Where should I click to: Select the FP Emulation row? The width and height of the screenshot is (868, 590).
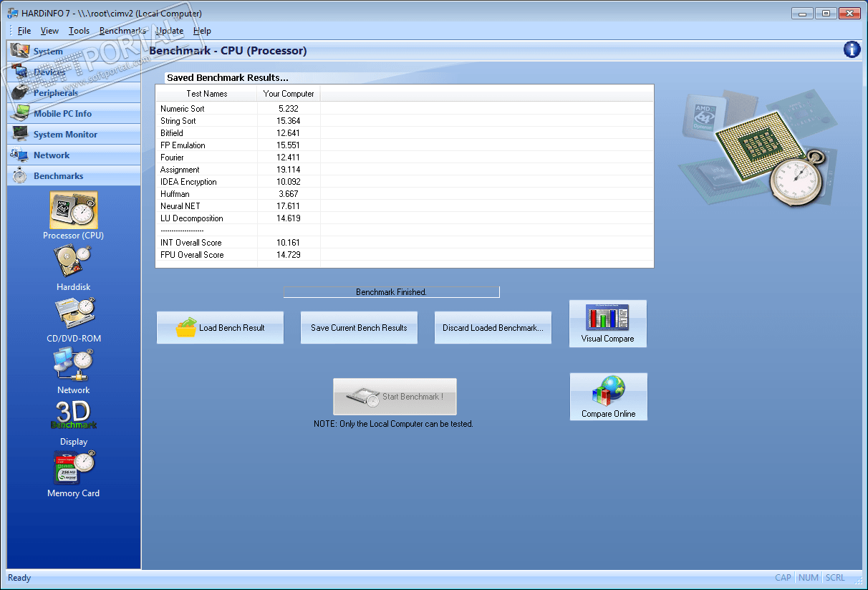coord(405,145)
